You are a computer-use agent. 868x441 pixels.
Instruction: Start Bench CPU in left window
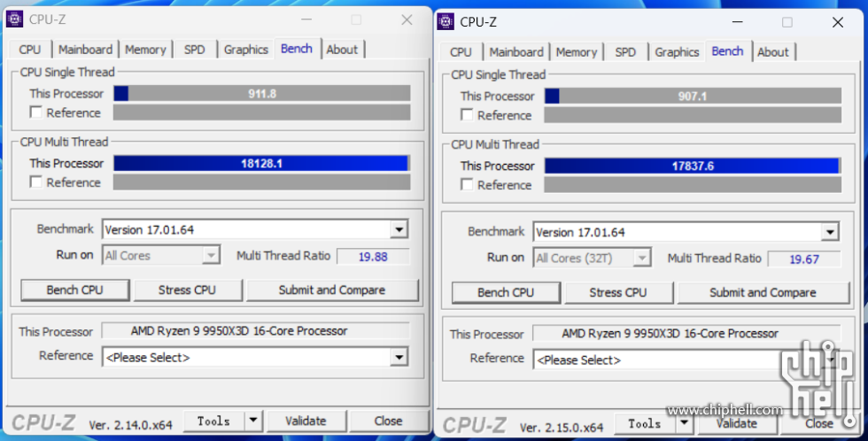(x=75, y=290)
